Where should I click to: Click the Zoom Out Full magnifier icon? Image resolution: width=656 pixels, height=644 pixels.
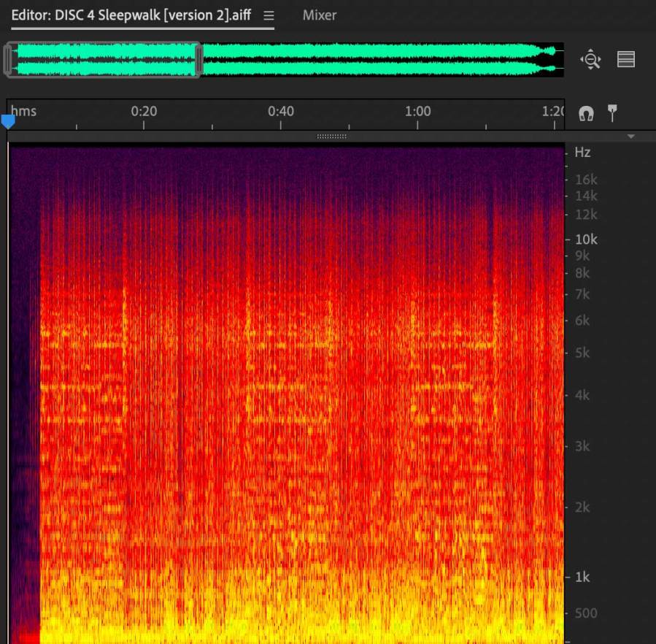pos(590,60)
